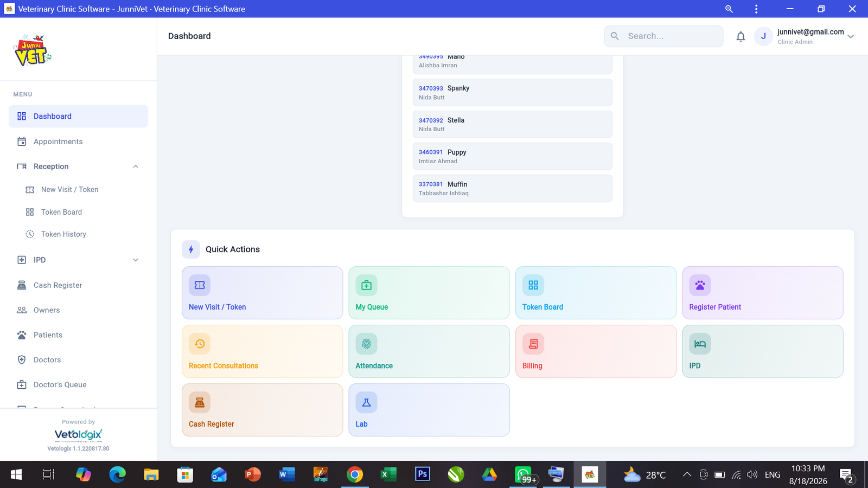Viewport: 868px width, 488px height.
Task: Open Cash Register sidebar item
Action: tap(78, 285)
